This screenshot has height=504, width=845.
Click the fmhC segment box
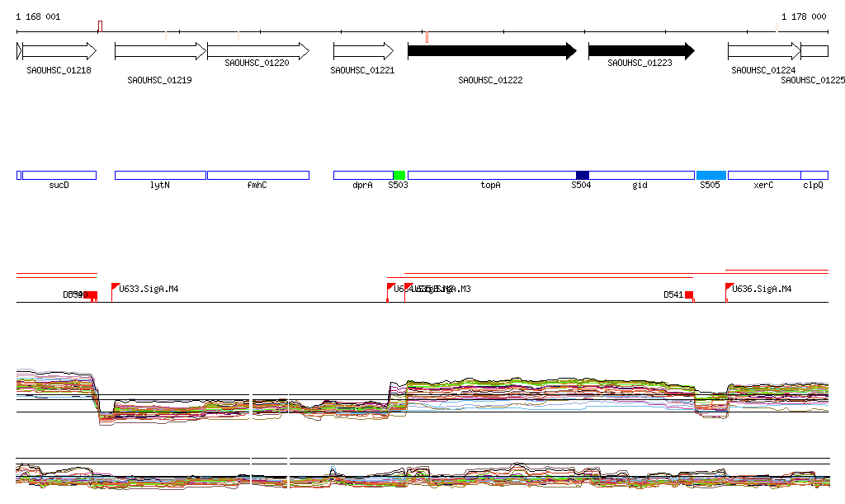tap(257, 175)
